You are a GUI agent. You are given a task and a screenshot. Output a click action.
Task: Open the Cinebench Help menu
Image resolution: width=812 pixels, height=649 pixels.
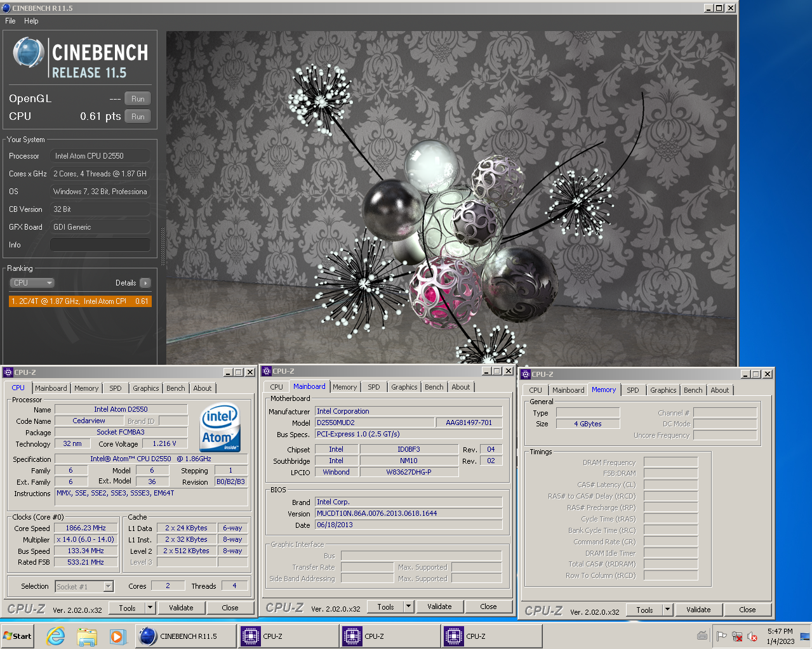click(x=31, y=21)
